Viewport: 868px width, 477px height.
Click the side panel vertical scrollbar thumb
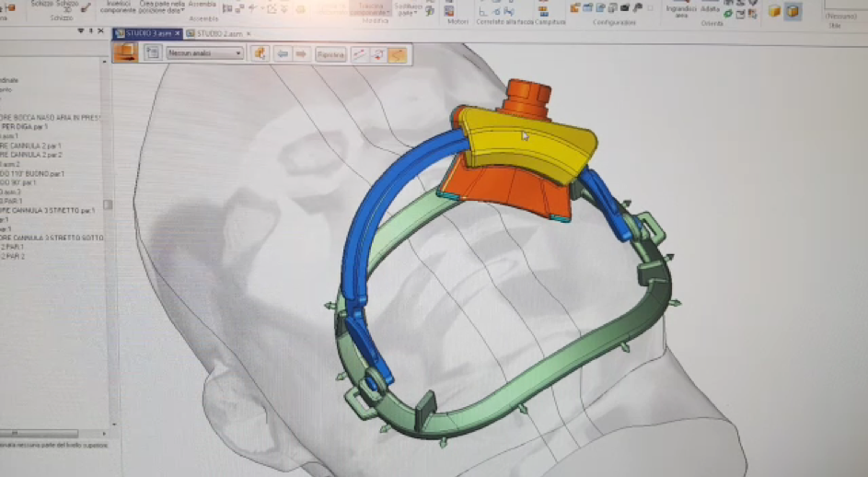click(x=108, y=204)
